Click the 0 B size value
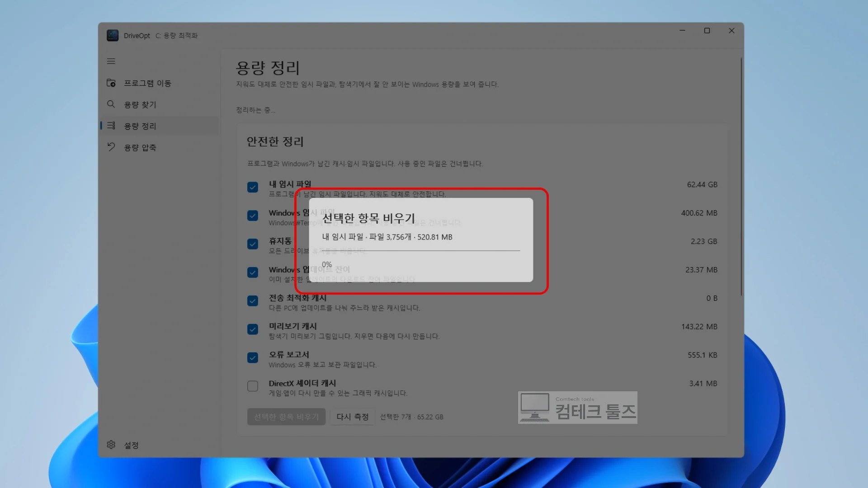The width and height of the screenshot is (868, 488). pyautogui.click(x=712, y=298)
